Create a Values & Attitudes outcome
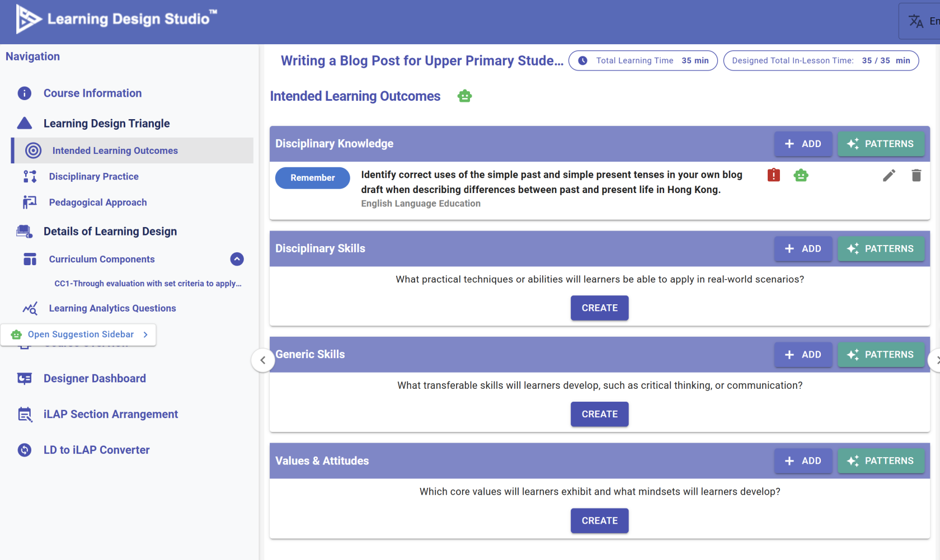The image size is (940, 560). pyautogui.click(x=599, y=521)
